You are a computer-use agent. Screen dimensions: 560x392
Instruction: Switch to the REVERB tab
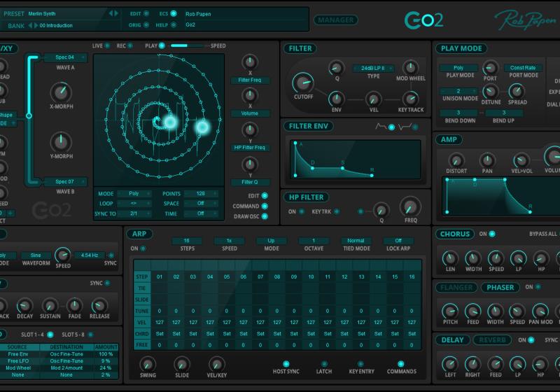tap(492, 340)
